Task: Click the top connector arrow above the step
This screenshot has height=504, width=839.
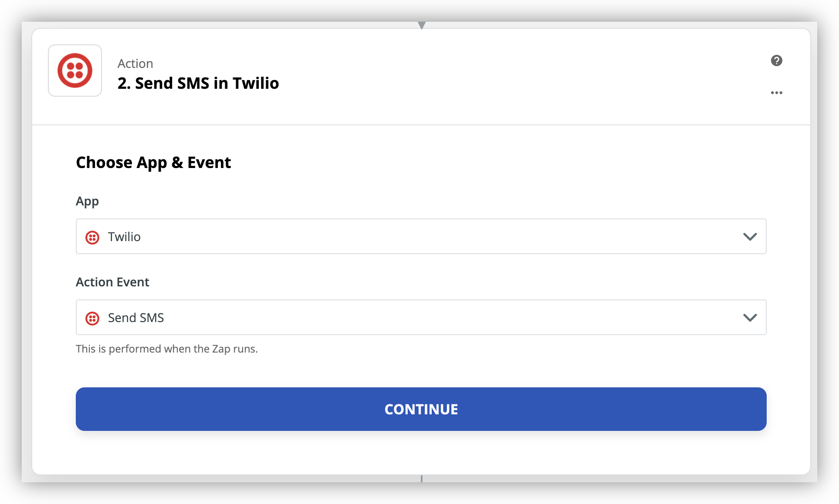Action: [x=421, y=25]
